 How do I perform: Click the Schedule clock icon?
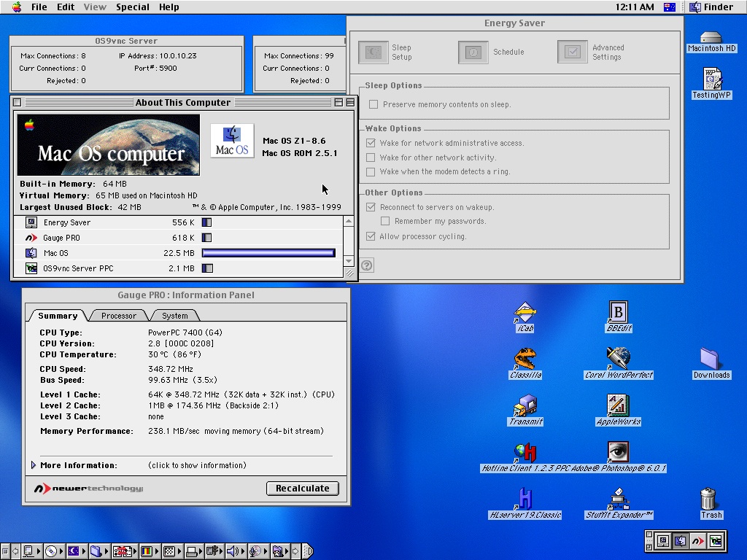pos(473,52)
